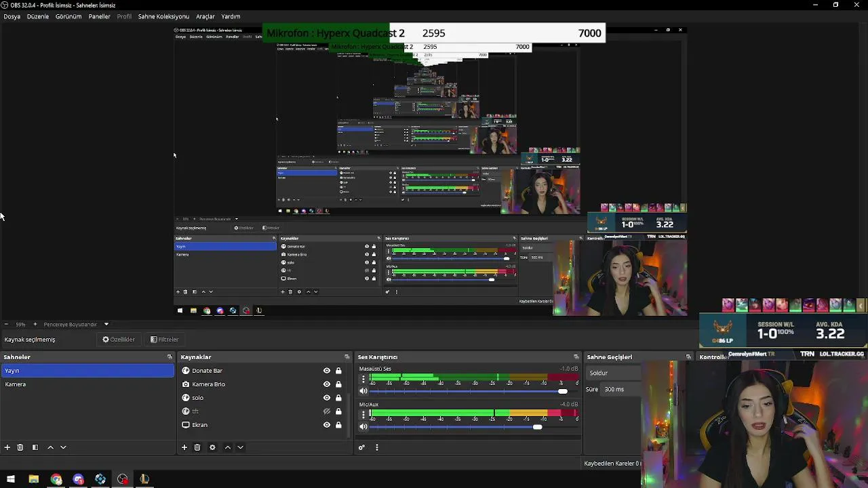Move scene down with the Sahneler down arrow

[63, 447]
